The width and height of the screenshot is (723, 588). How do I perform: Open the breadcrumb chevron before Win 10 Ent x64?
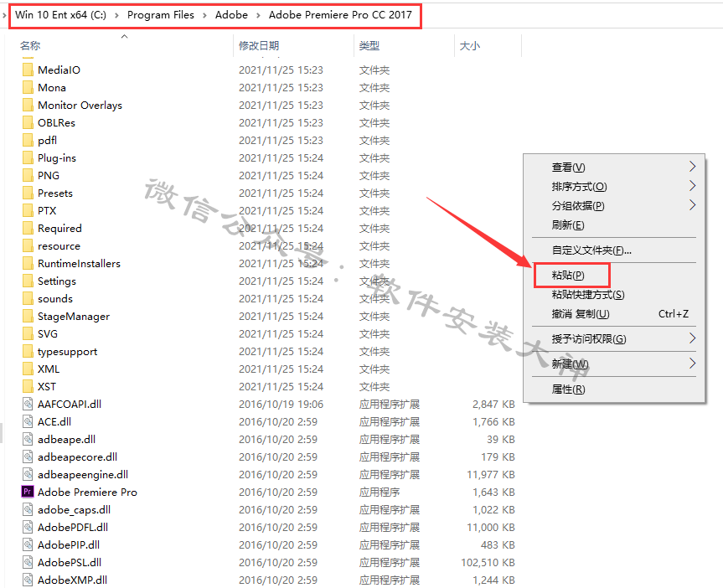coord(5,15)
